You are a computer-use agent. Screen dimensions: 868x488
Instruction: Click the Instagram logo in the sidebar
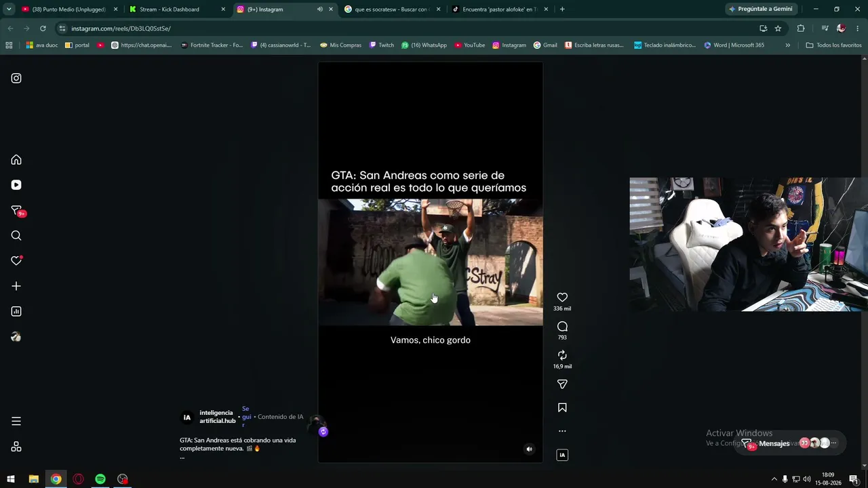click(x=16, y=78)
